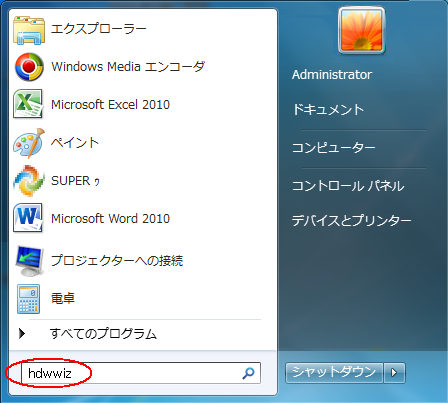Open コントロール パネル (Control Panel)

(x=348, y=186)
